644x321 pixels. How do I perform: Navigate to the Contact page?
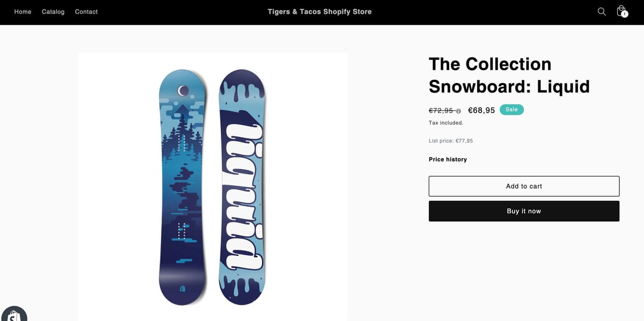coord(86,12)
